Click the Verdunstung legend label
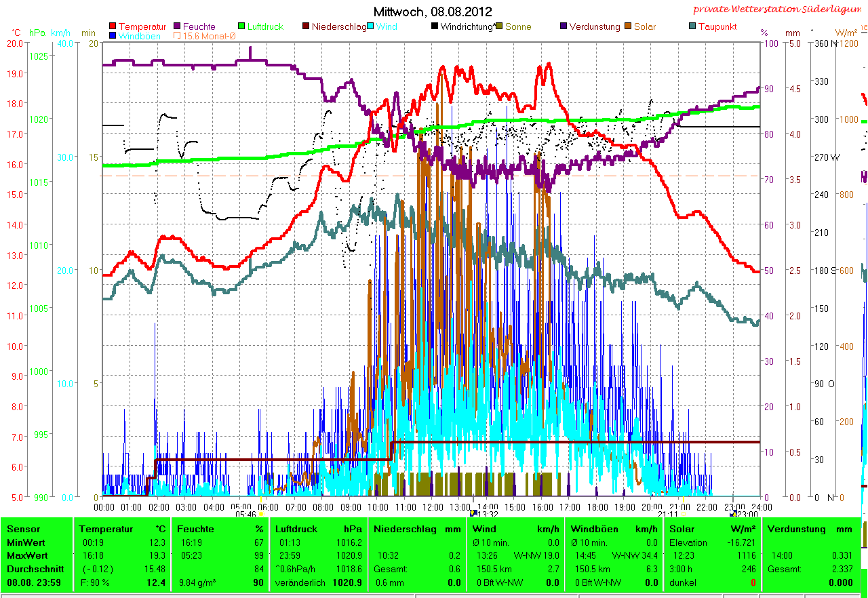This screenshot has width=868, height=598. click(x=594, y=27)
